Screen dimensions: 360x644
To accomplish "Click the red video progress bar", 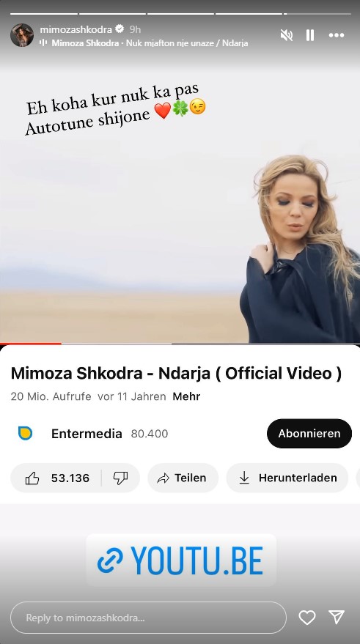I will click(31, 344).
